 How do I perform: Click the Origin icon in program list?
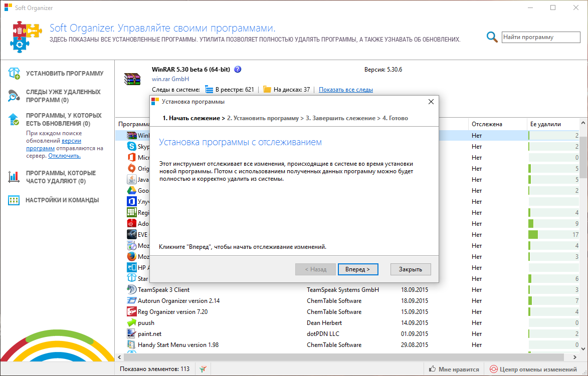132,169
